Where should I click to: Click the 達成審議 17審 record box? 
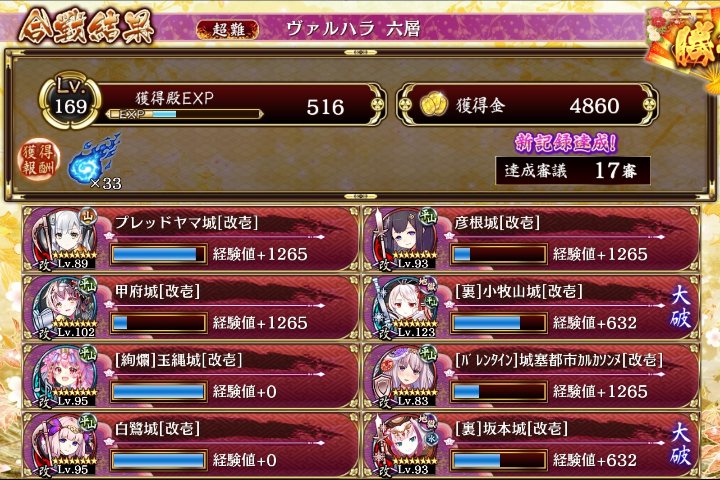[573, 170]
